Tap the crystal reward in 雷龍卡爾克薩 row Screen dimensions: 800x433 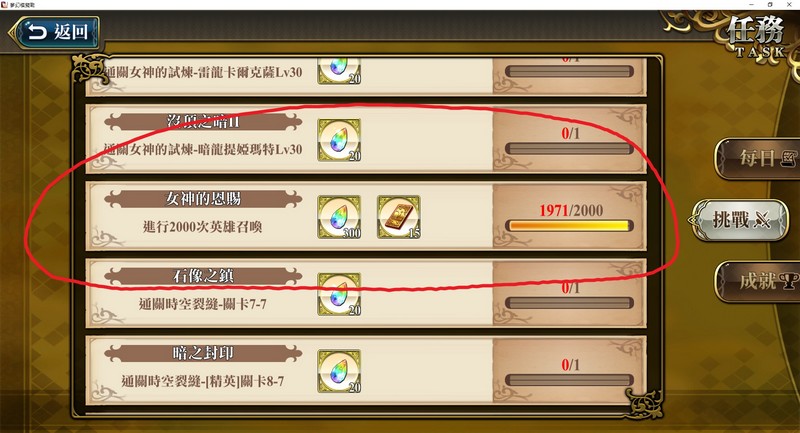click(339, 70)
